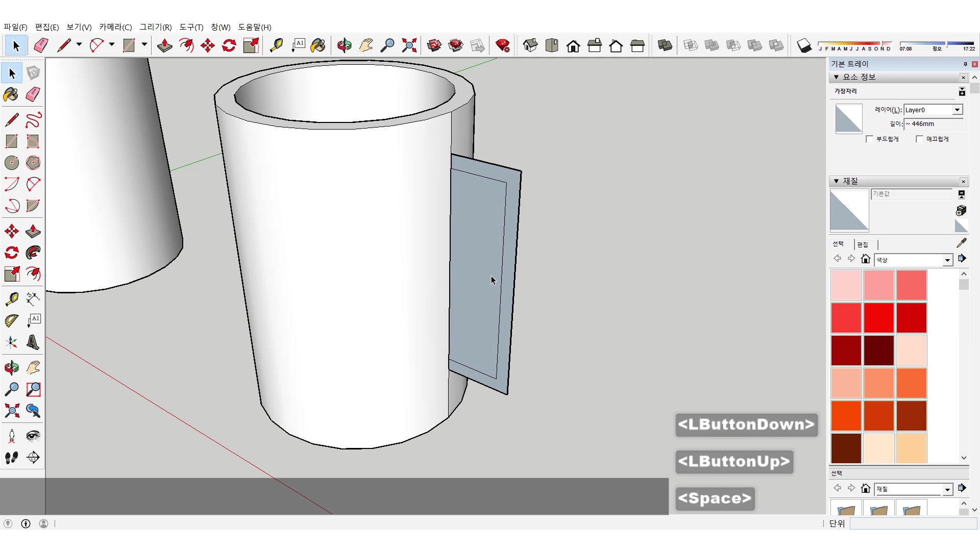Switch to the 편집 tab in materials

[x=863, y=244]
